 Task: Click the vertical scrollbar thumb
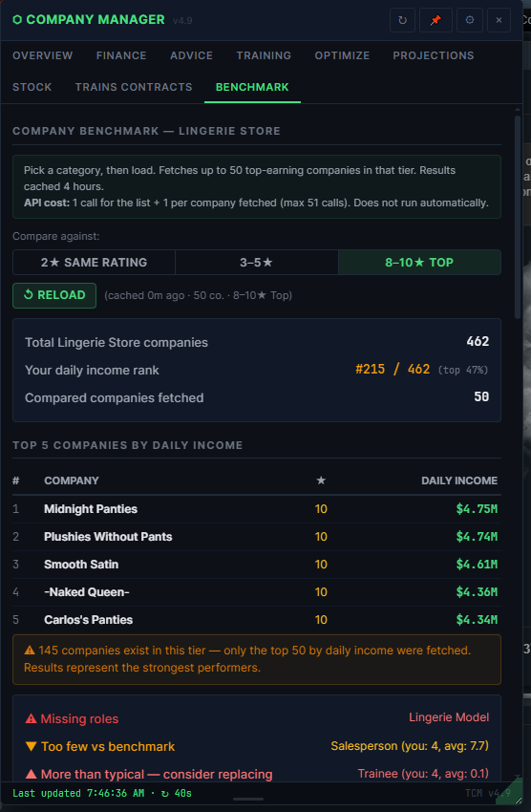coord(518,218)
